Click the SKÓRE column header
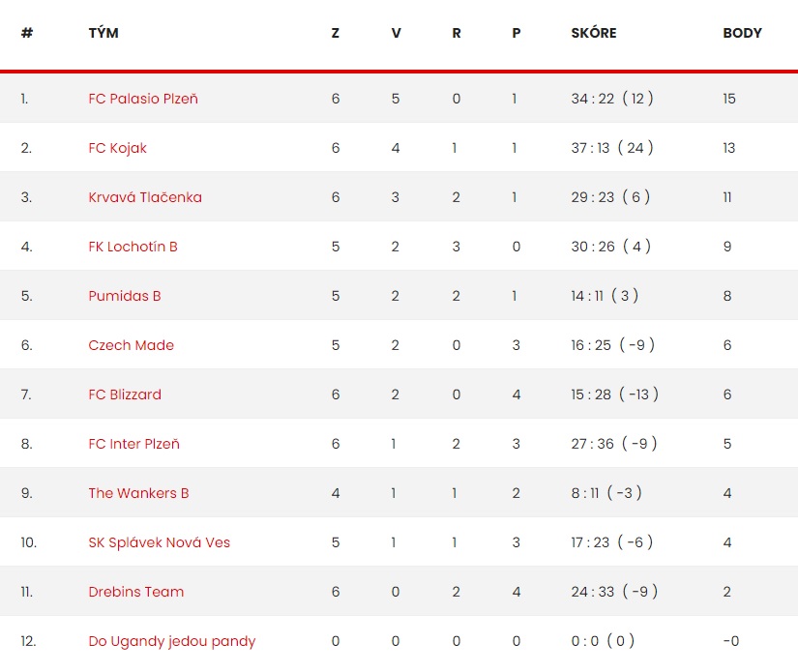Image resolution: width=798 pixels, height=672 pixels. tap(593, 33)
